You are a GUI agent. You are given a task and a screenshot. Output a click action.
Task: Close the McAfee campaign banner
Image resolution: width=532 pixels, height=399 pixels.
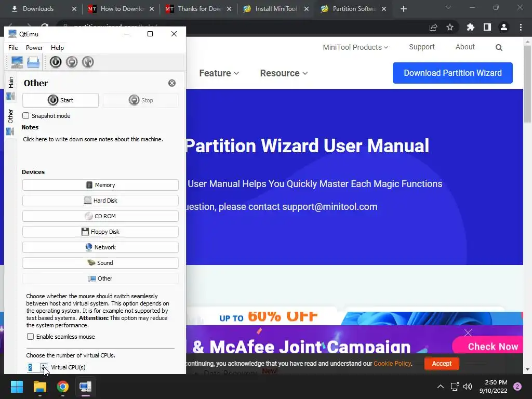(x=468, y=333)
